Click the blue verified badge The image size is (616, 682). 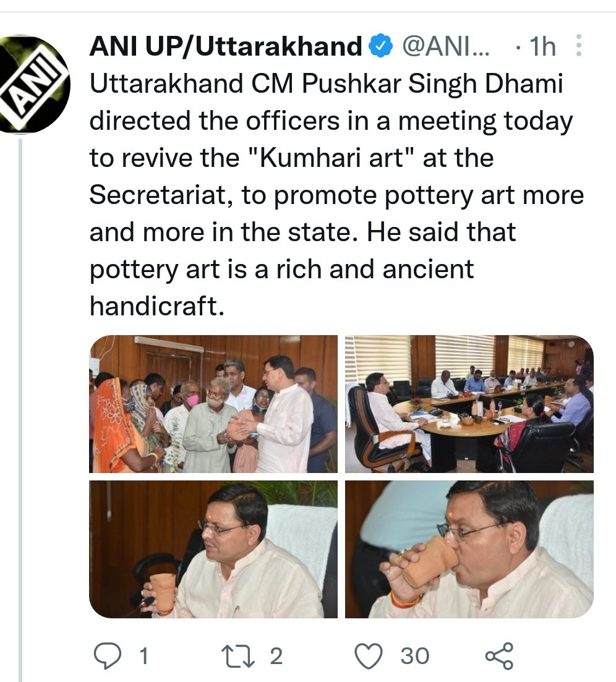pyautogui.click(x=380, y=46)
